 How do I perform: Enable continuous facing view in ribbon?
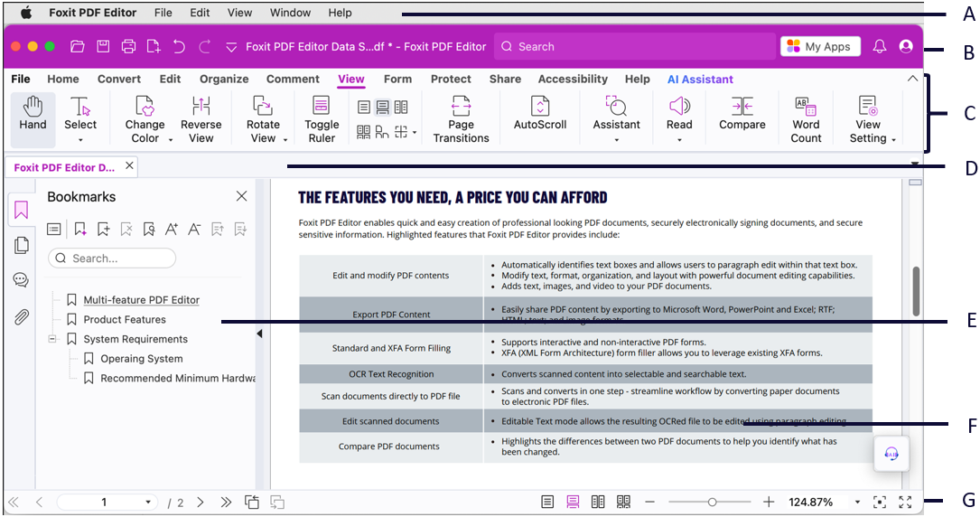(364, 132)
